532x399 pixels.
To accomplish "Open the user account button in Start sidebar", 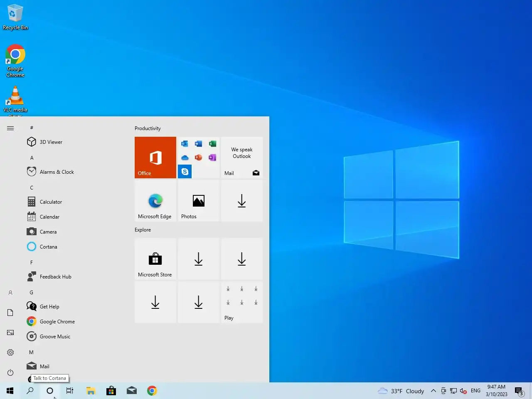I will coord(10,293).
